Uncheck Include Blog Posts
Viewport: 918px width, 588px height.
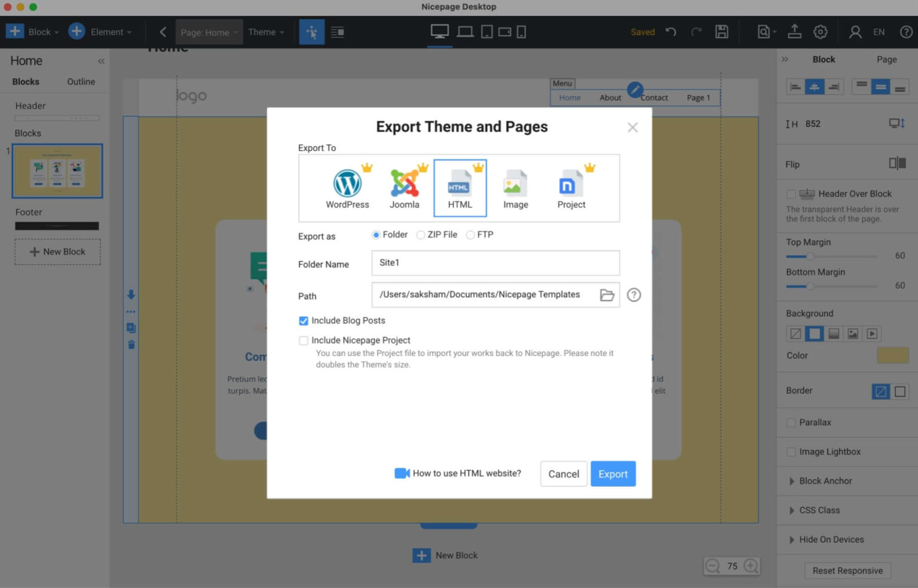click(304, 321)
